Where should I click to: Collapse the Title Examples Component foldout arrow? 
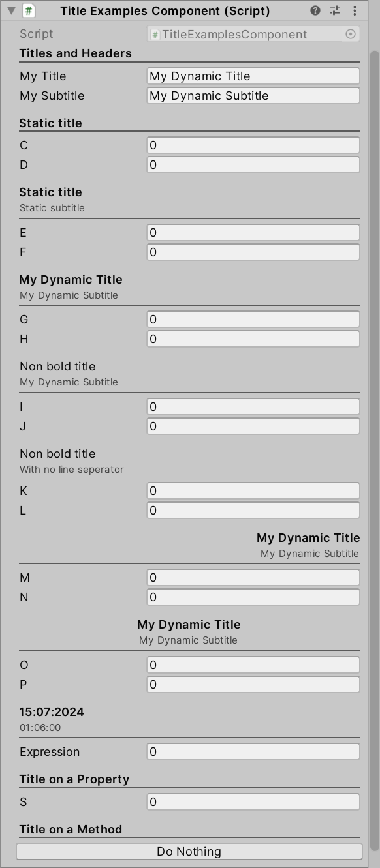tap(11, 10)
